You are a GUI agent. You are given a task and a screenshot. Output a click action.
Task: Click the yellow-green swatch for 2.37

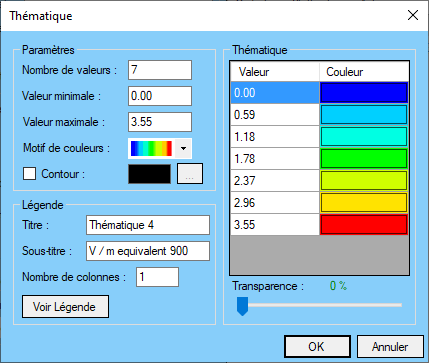tap(364, 181)
